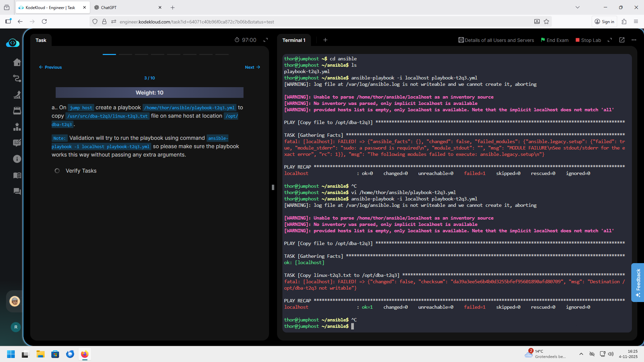Add a new terminal with the plus button
This screenshot has width=644, height=362.
[325, 40]
